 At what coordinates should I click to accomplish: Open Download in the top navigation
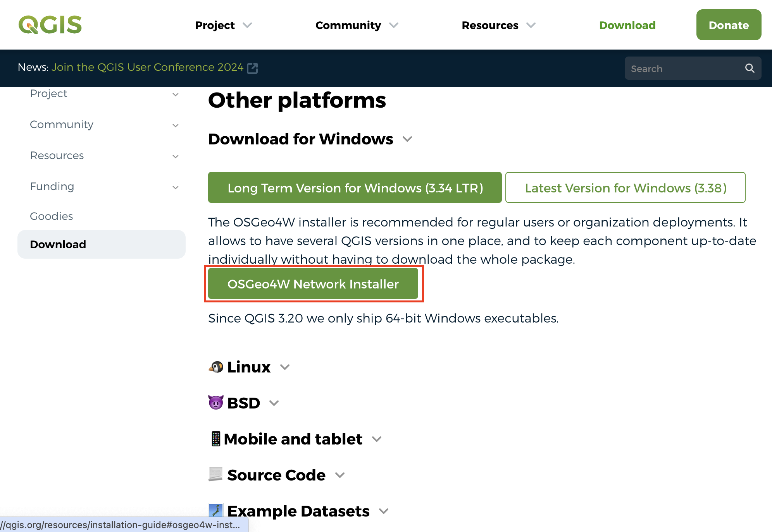[x=627, y=25]
